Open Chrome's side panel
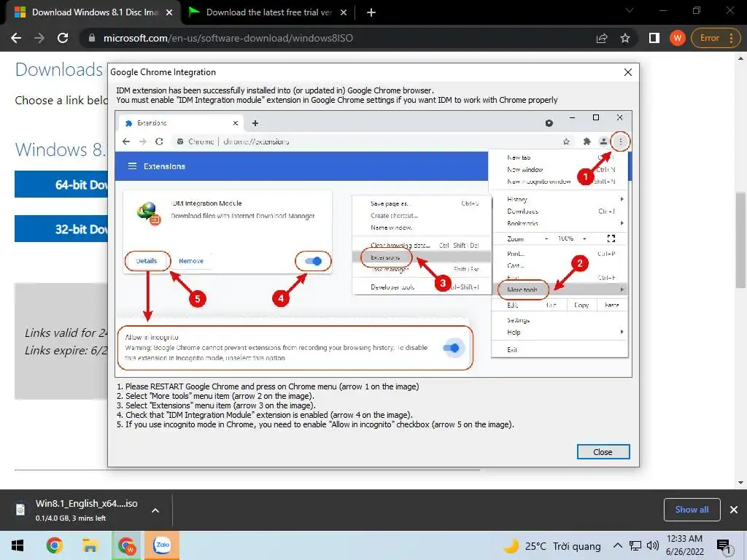 coord(654,38)
